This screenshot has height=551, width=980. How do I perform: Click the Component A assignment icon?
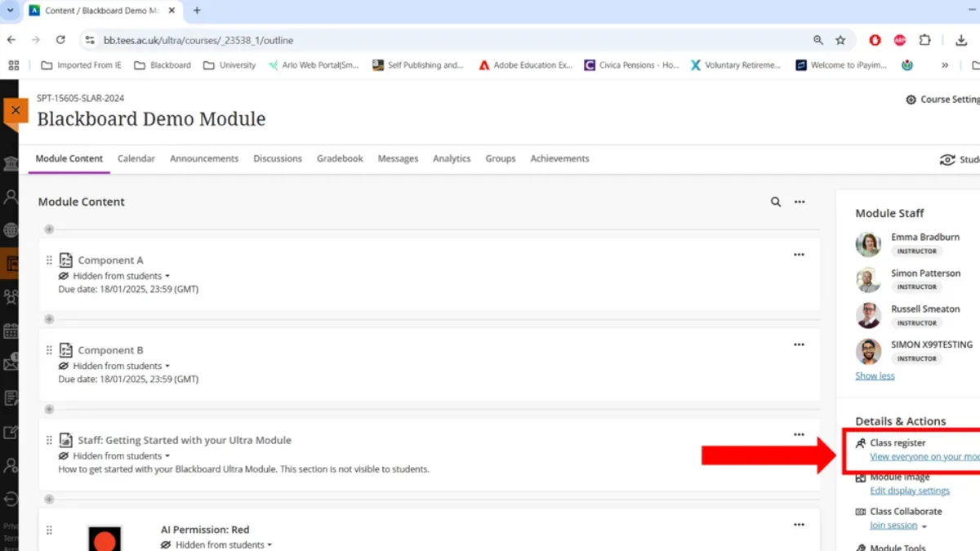click(66, 260)
